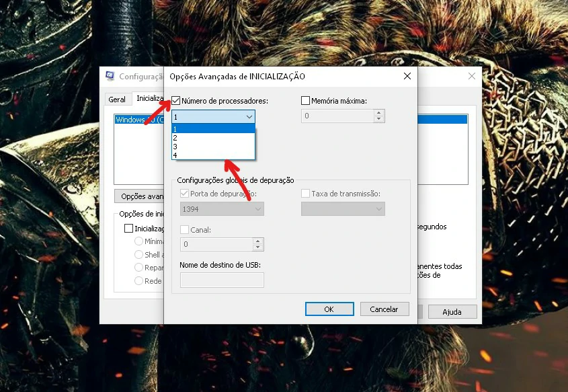Choose 2 in the processors list
This screenshot has height=392, width=568.
(x=213, y=138)
